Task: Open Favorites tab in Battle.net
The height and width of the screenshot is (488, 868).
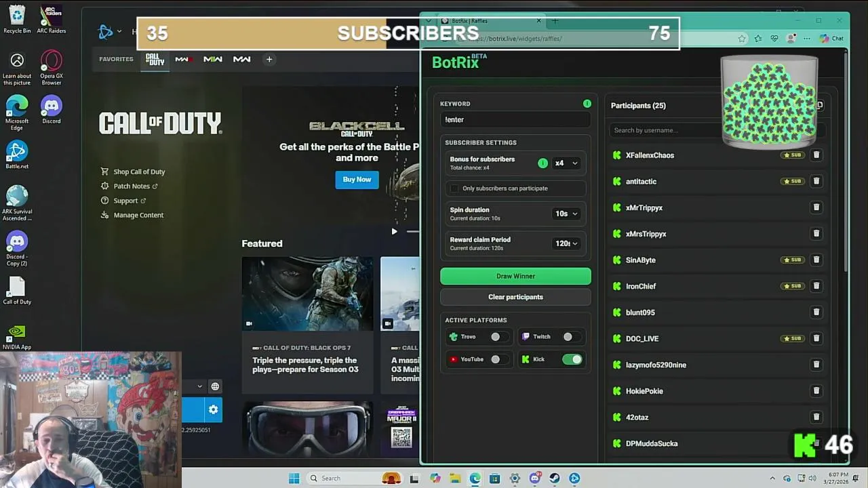Action: click(116, 59)
